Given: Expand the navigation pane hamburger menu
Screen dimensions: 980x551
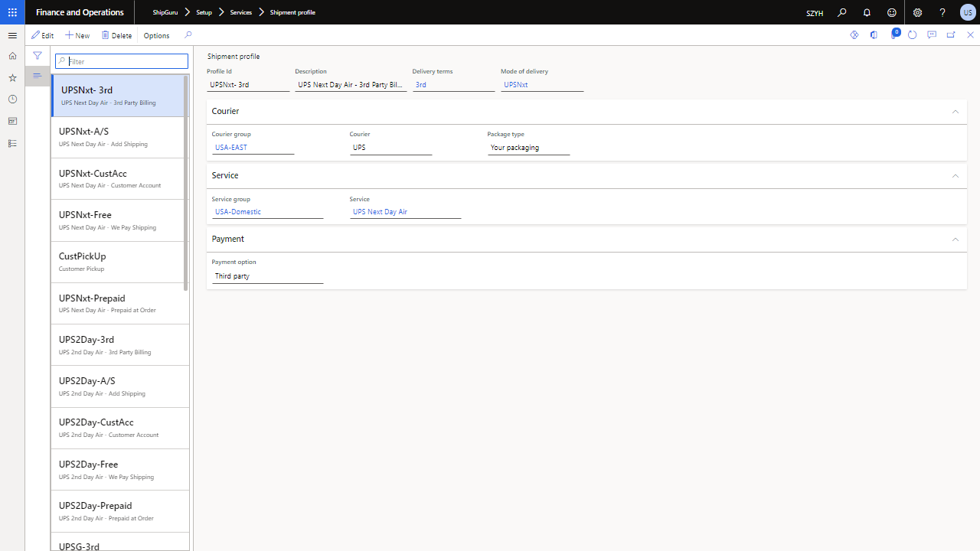Looking at the screenshot, I should click(x=12, y=35).
